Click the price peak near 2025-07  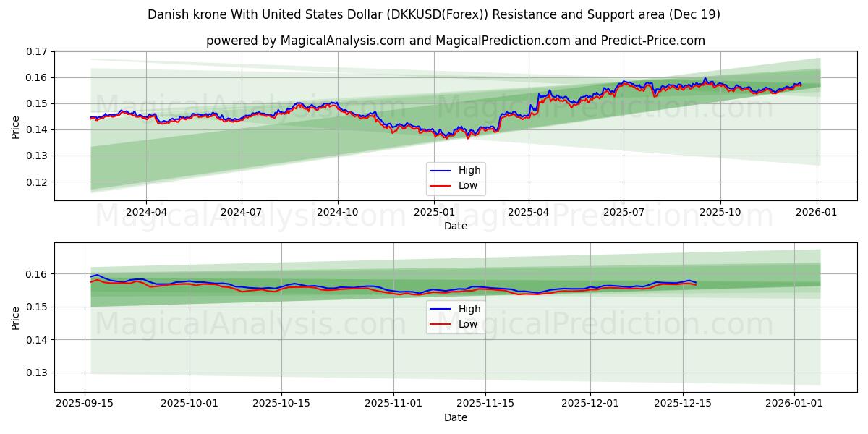pyautogui.click(x=624, y=82)
